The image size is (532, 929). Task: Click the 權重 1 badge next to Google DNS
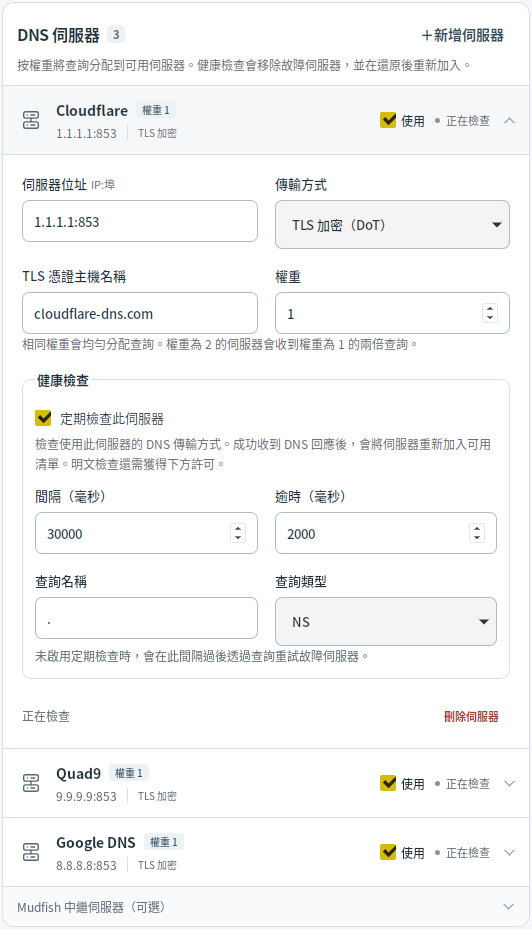click(x=164, y=841)
